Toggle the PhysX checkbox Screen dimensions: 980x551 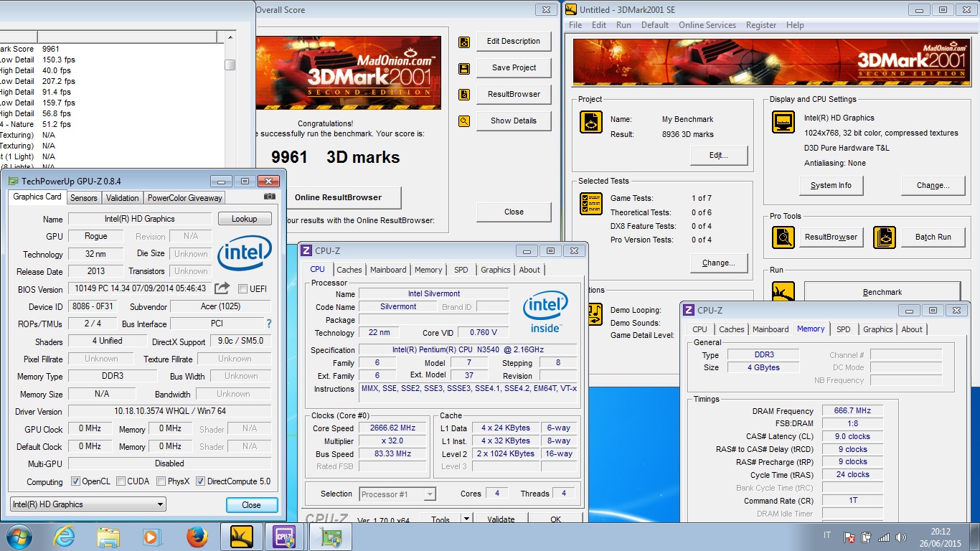tap(161, 481)
